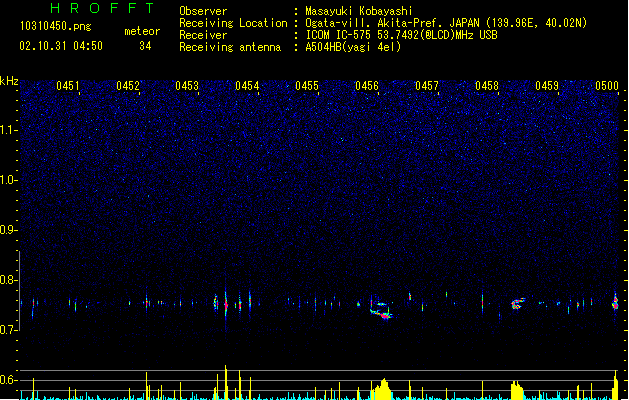
Task: Click the A504HB(yagi 4el) antenna text
Action: [x=353, y=47]
